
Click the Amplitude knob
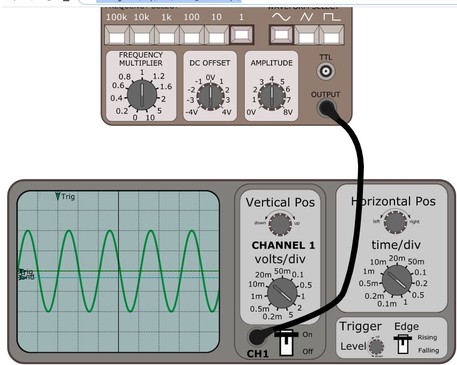click(272, 96)
